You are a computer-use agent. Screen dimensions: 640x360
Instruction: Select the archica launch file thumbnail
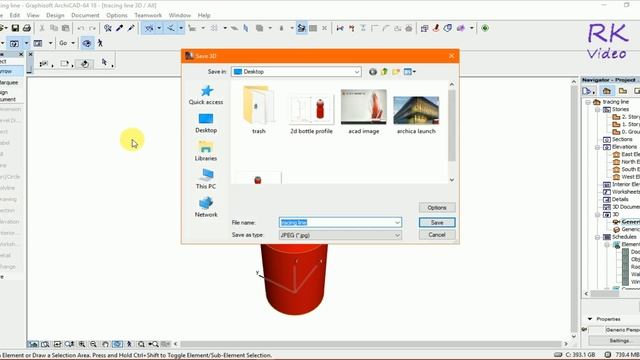(x=416, y=114)
